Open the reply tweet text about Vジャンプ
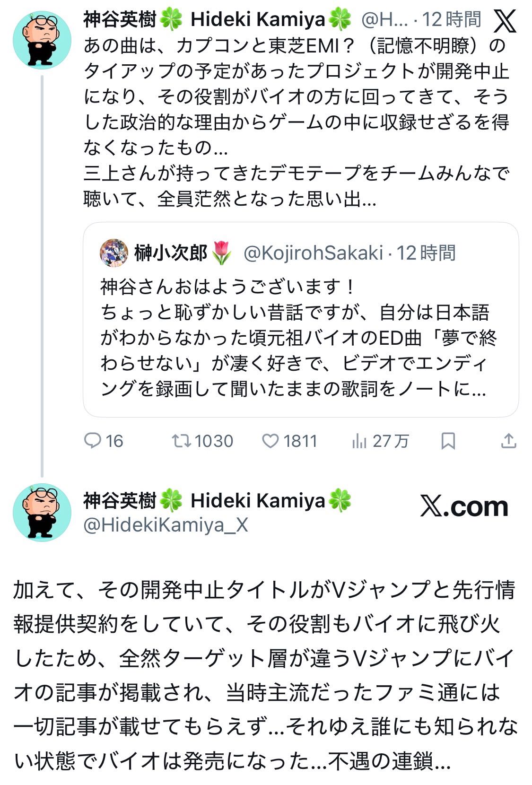532x785 pixels. click(265, 675)
